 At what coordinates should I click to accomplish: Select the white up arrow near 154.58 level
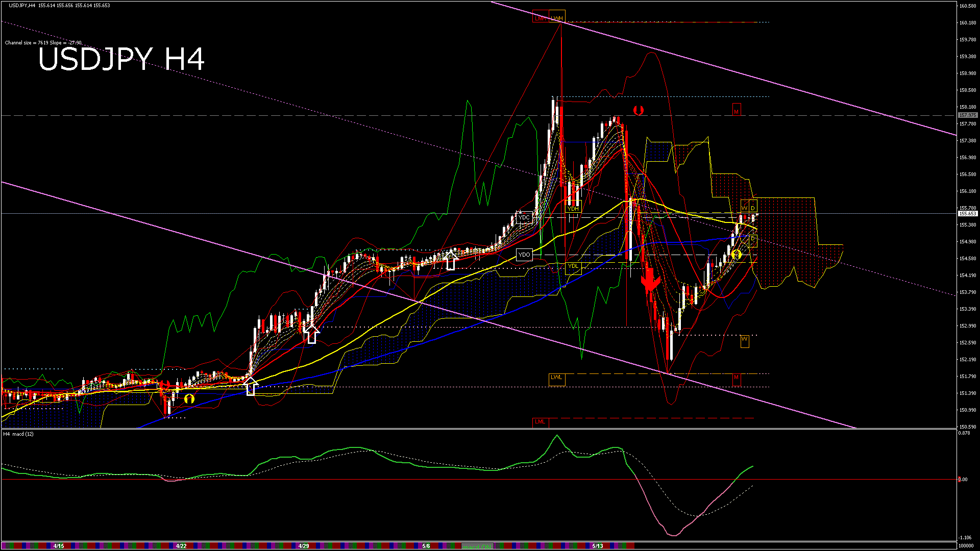tap(450, 260)
